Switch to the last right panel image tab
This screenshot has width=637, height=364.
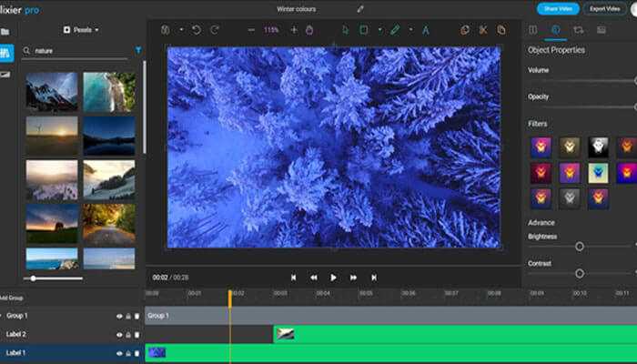(x=602, y=30)
